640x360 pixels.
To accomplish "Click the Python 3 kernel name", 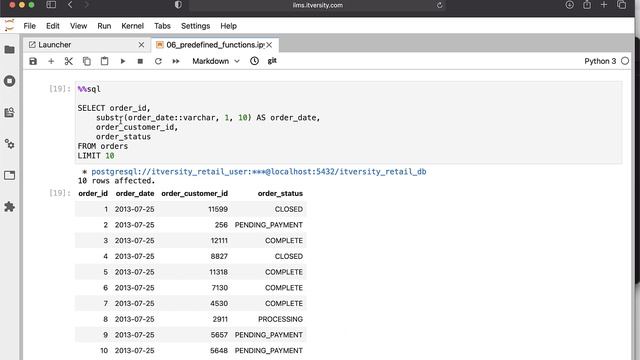I will point(600,61).
